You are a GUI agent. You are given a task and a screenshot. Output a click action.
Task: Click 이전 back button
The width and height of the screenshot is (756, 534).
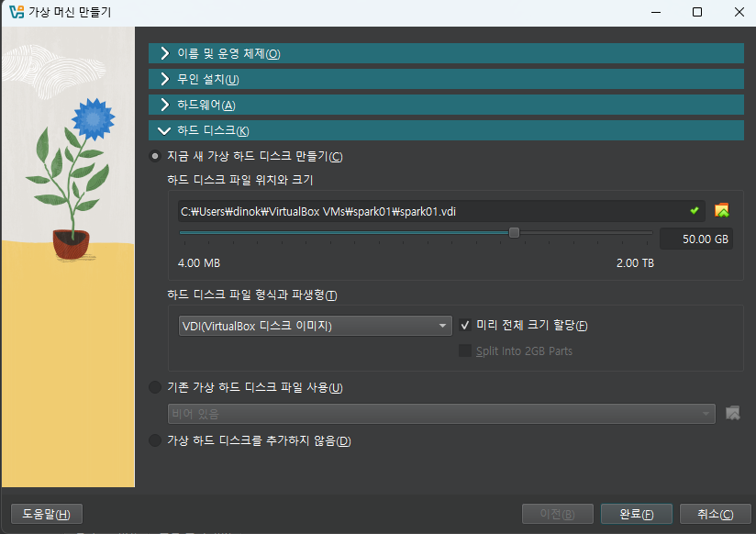557,514
